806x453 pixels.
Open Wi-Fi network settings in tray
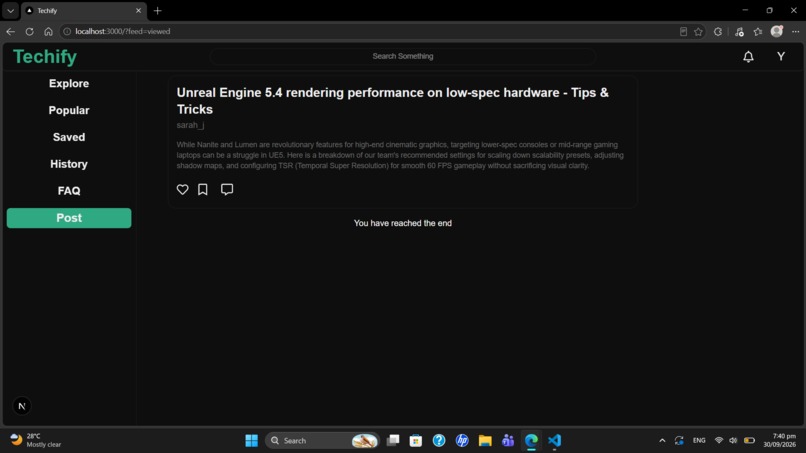[719, 441]
